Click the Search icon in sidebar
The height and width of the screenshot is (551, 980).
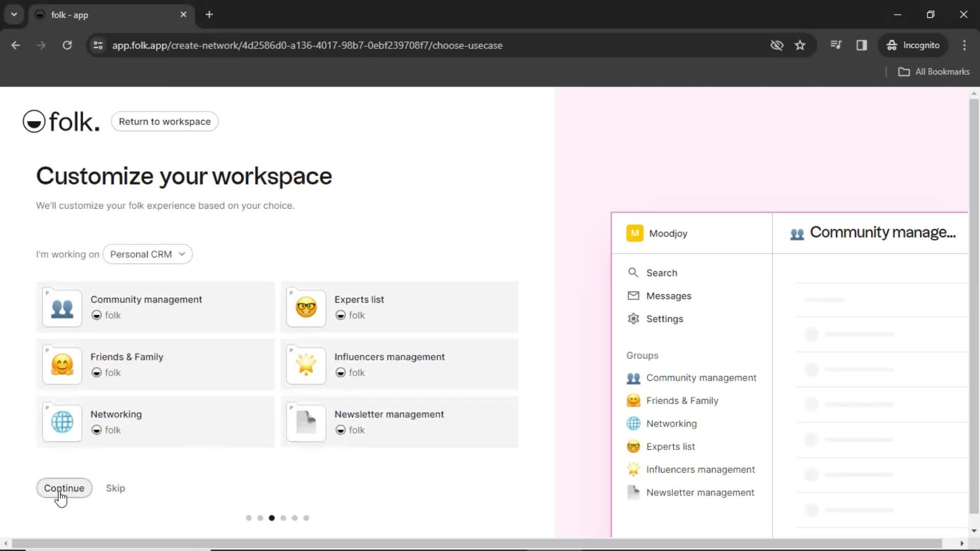[633, 272]
